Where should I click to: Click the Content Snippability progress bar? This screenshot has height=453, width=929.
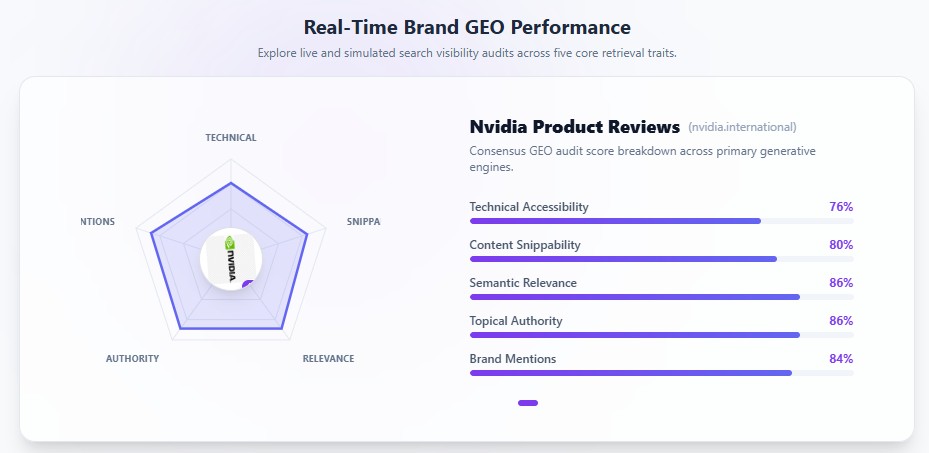(662, 259)
